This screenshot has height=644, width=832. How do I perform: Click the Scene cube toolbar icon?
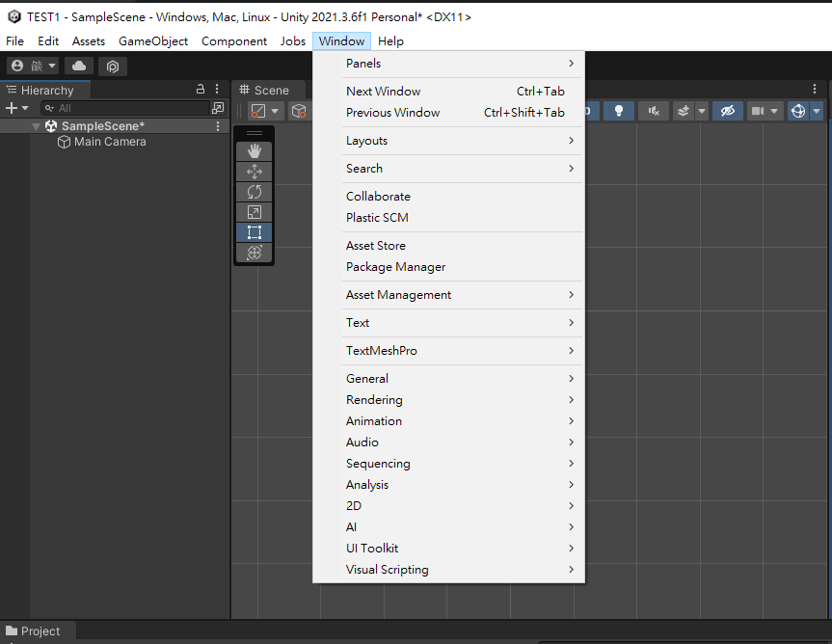pos(299,111)
